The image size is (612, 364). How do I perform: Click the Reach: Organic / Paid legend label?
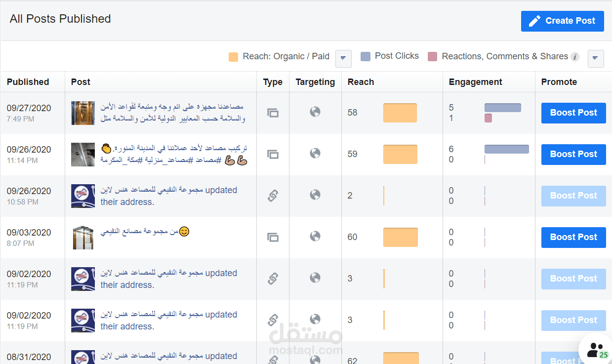tap(286, 57)
